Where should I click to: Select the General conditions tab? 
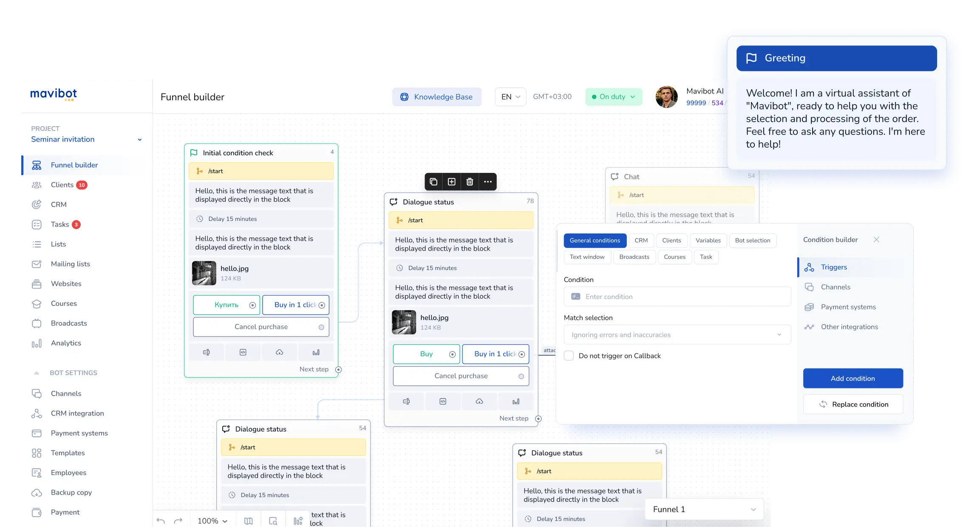click(x=595, y=241)
